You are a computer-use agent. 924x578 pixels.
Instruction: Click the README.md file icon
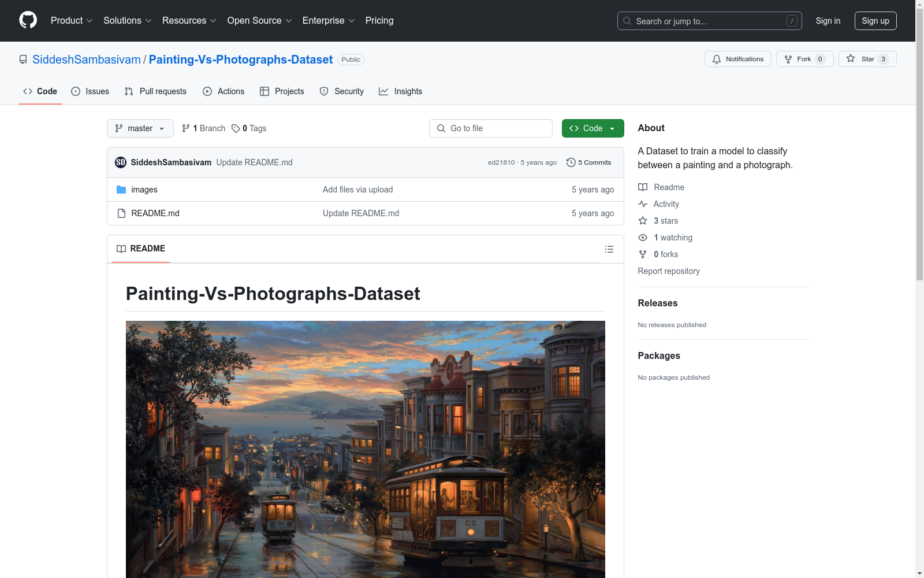click(x=121, y=213)
